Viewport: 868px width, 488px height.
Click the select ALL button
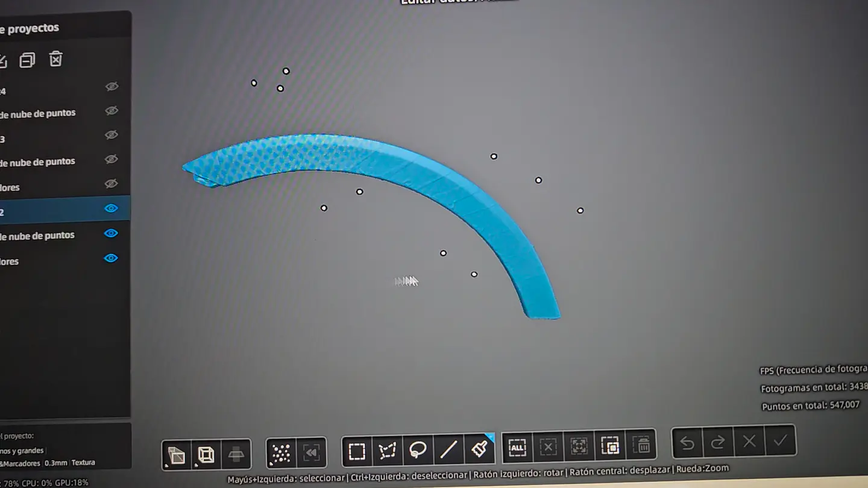point(517,447)
